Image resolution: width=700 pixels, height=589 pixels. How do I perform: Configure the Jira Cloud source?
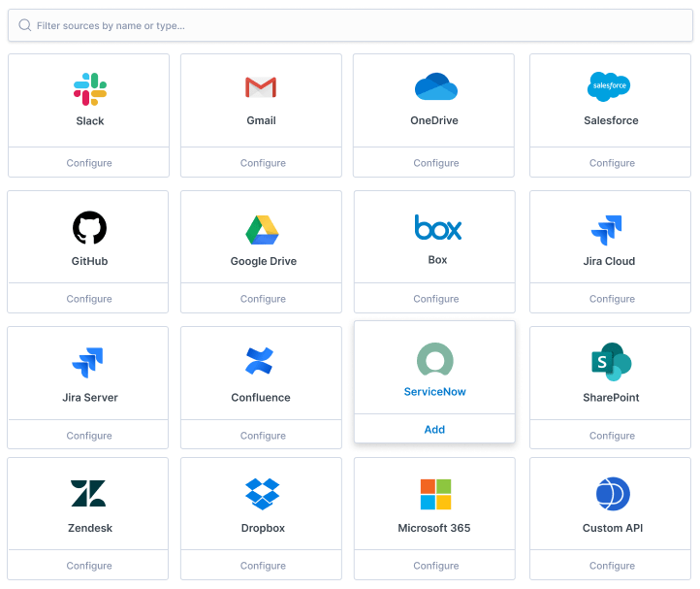[612, 299]
